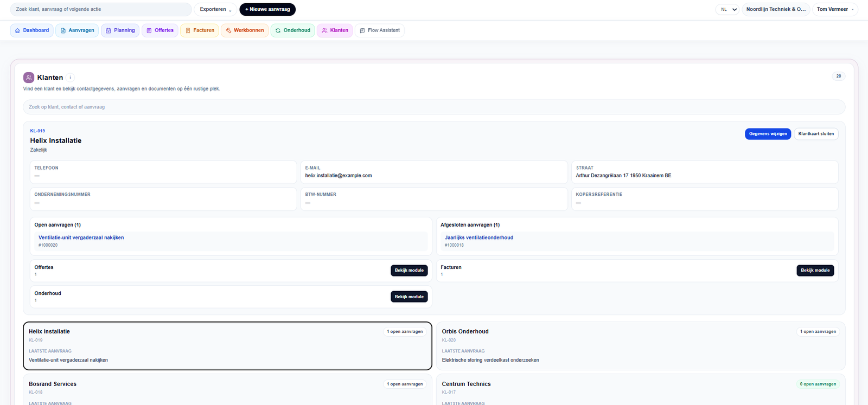Click the Nieuwe aanvraag button
Image resolution: width=868 pixels, height=405 pixels.
coord(267,9)
